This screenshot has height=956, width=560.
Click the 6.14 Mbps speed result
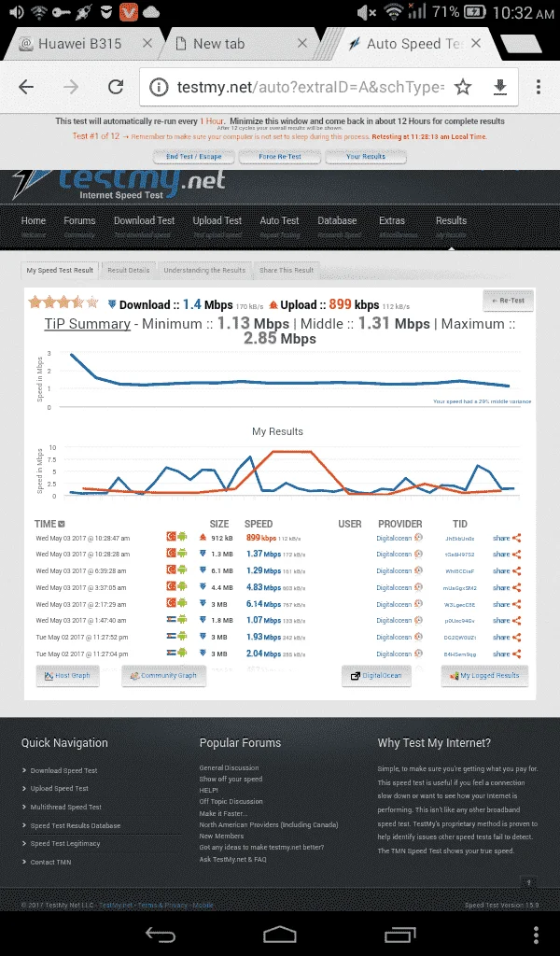(263, 604)
